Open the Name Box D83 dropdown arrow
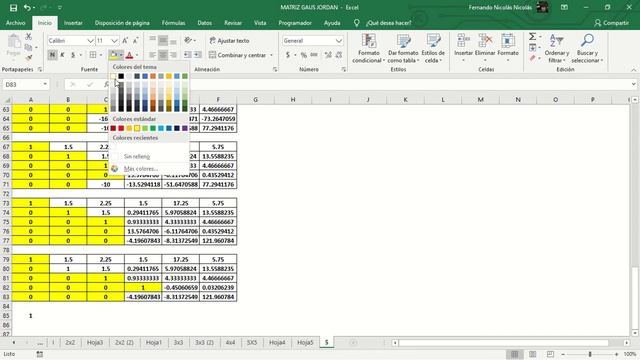This screenshot has width=640, height=360. [x=45, y=84]
